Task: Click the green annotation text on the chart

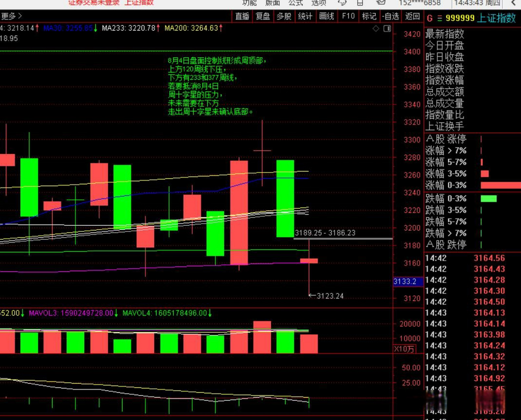Action: coord(217,86)
